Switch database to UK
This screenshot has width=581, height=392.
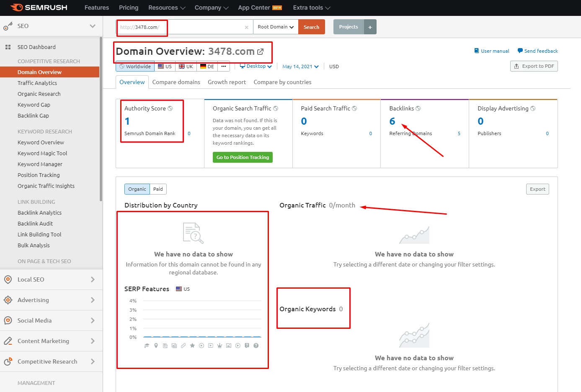[x=186, y=67]
